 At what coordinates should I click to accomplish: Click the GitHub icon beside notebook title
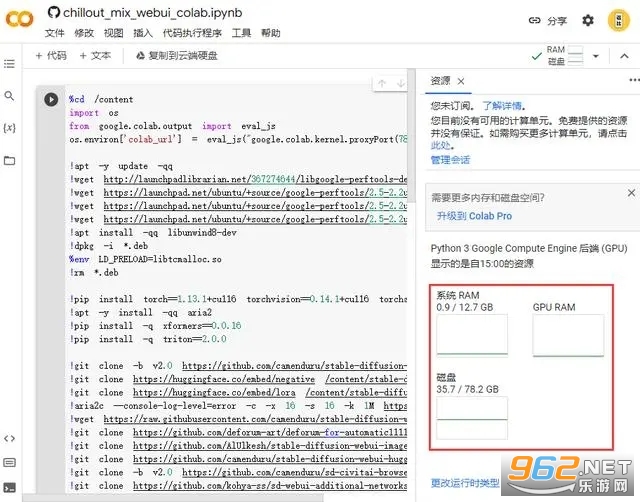tap(53, 12)
